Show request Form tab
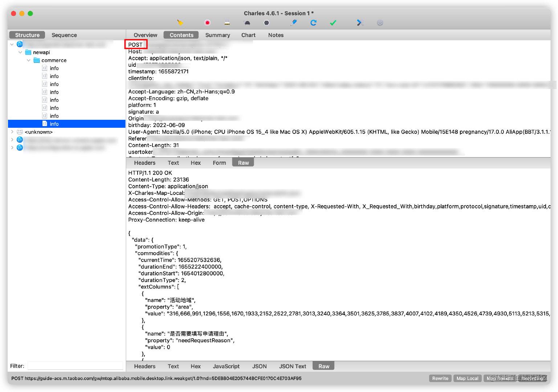This screenshot has height=392, width=558. pyautogui.click(x=219, y=163)
